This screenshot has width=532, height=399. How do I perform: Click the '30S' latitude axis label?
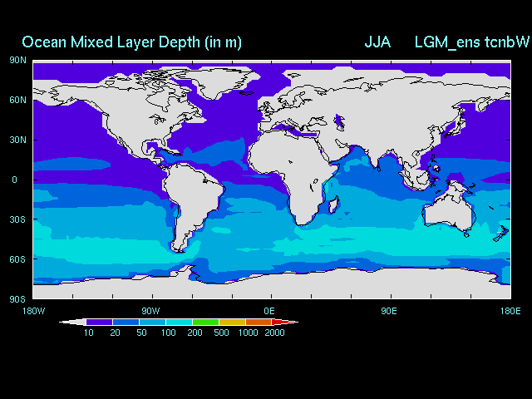[x=17, y=219]
